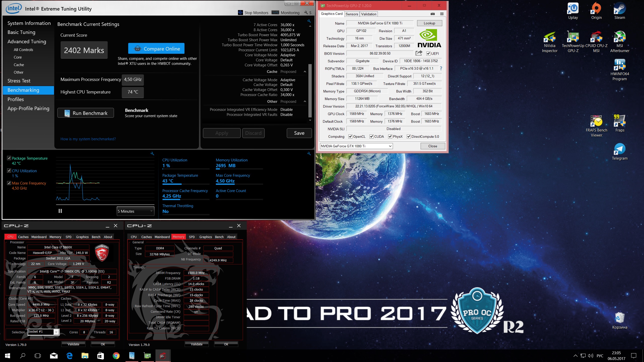Click Stop Monitors in XTU toolbar
Screen dimensions: 644x362
[x=253, y=13]
